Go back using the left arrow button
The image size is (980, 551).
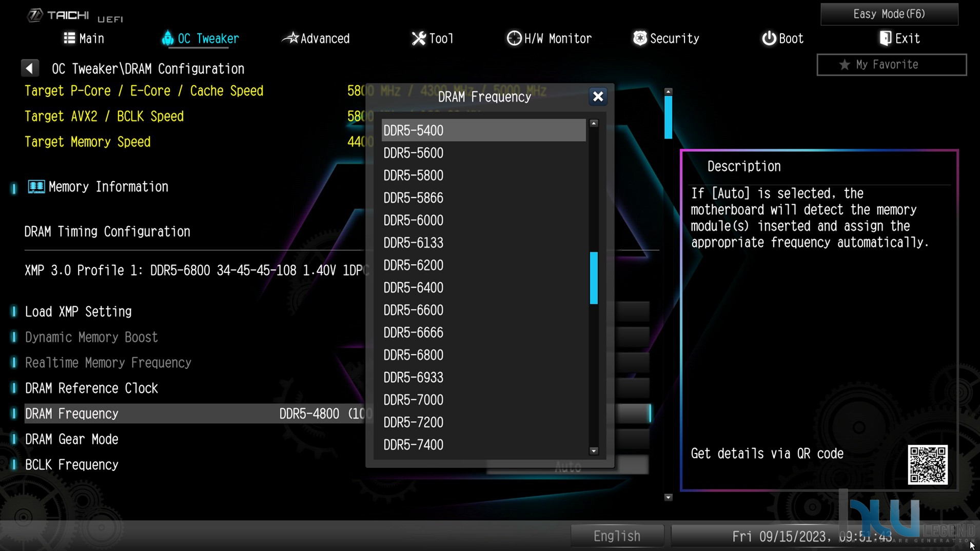30,68
